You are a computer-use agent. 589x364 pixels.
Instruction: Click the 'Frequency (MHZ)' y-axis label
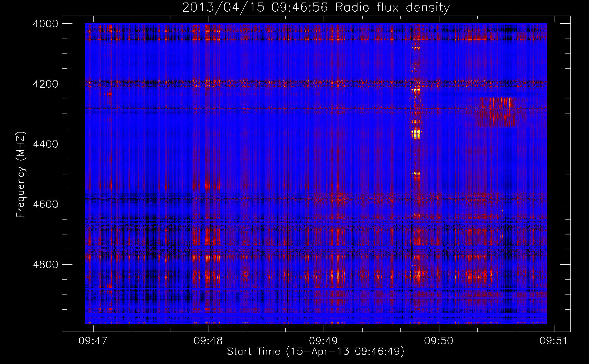pyautogui.click(x=21, y=175)
